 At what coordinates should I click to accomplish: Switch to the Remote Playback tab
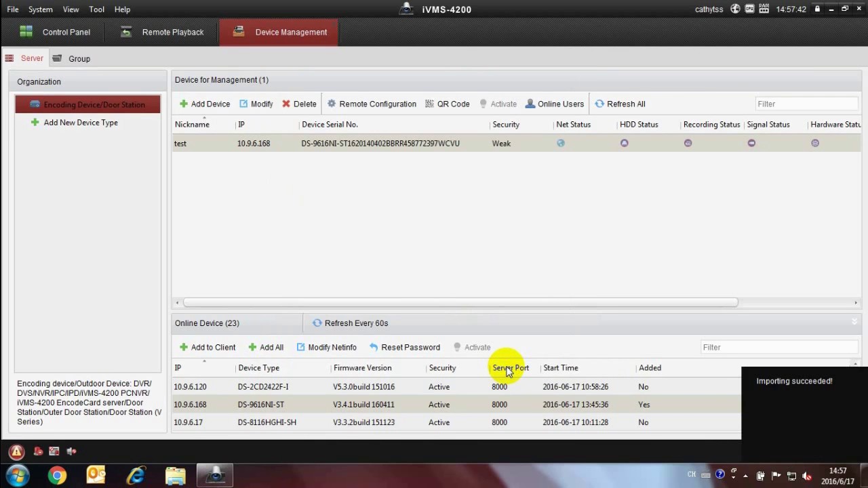click(x=163, y=32)
